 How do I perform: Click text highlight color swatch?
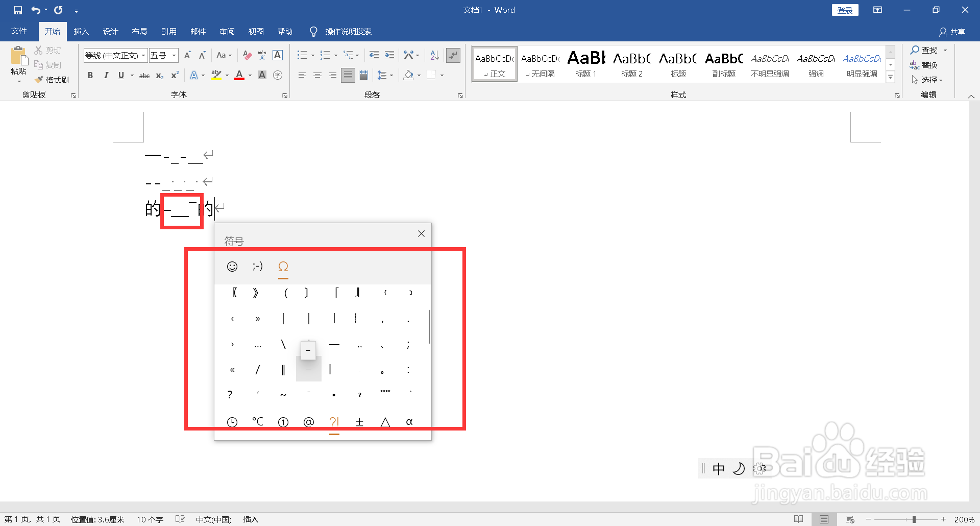[x=216, y=76]
